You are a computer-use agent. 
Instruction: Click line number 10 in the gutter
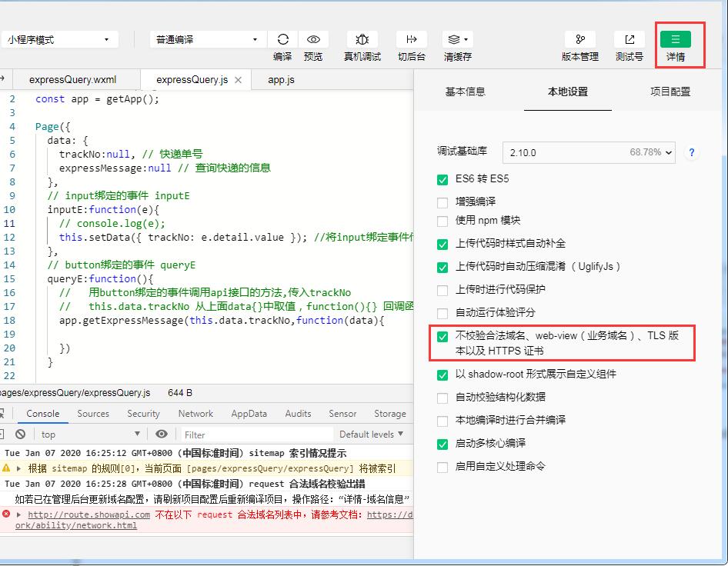9,210
